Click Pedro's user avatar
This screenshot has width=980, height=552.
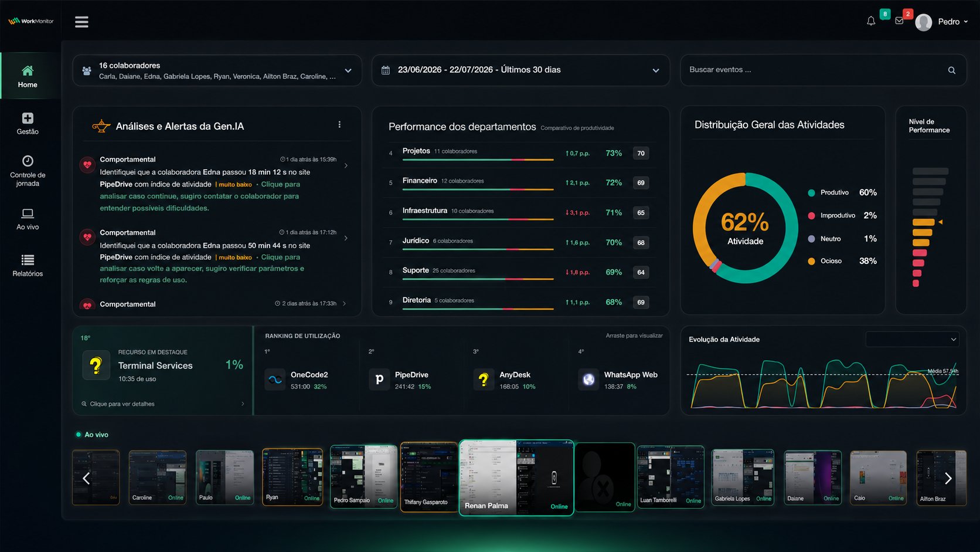924,22
